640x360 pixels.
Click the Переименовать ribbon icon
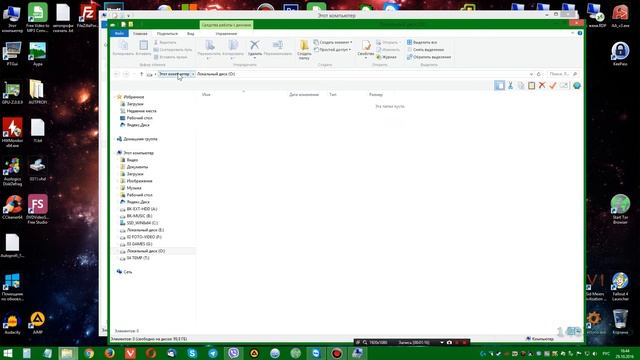tap(278, 48)
